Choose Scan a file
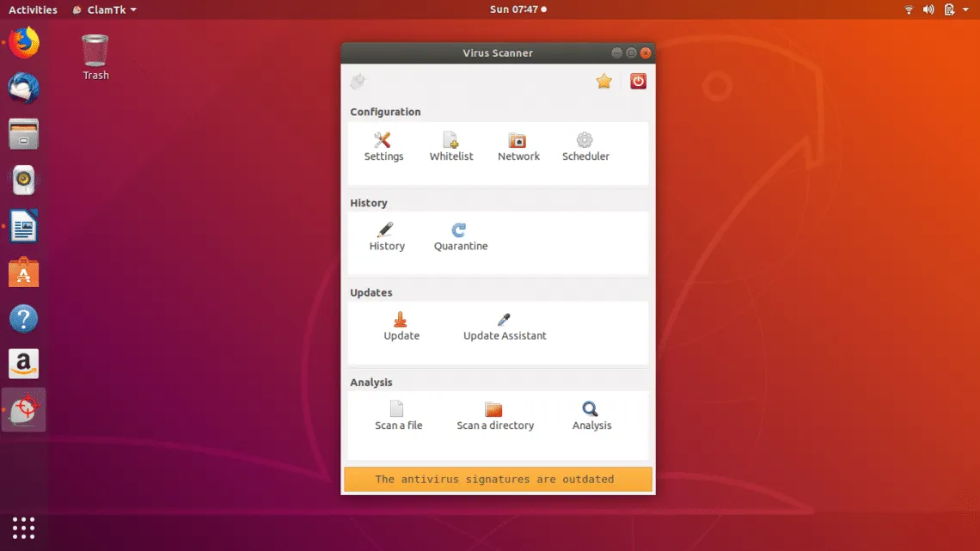The width and height of the screenshot is (980, 551). 397,410
